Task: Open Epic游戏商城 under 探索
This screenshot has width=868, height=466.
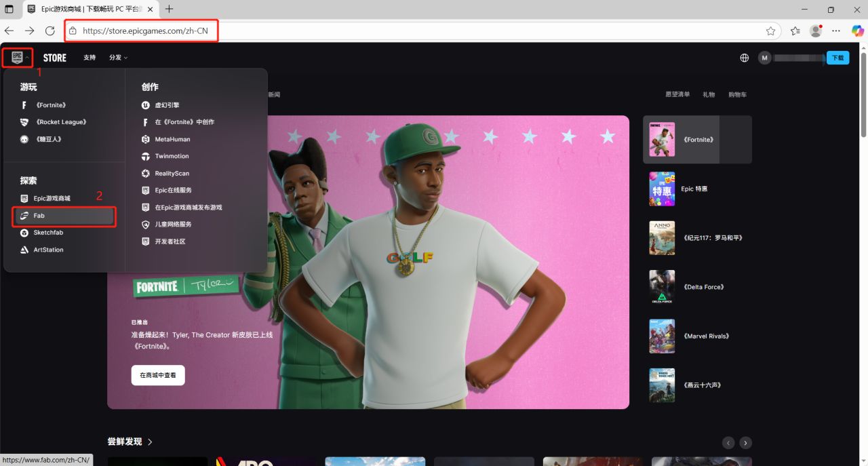Action: pos(52,199)
